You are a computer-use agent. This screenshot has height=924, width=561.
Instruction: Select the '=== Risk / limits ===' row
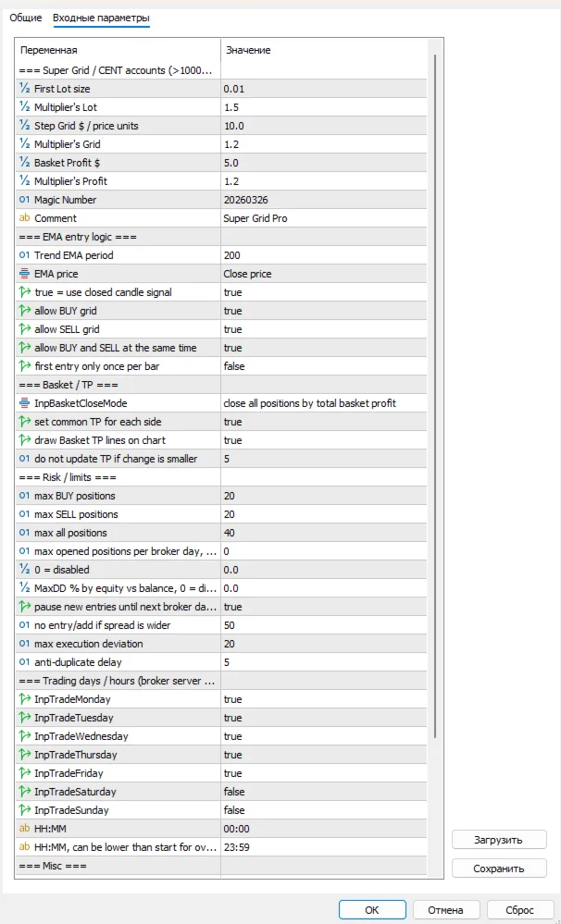click(x=220, y=477)
